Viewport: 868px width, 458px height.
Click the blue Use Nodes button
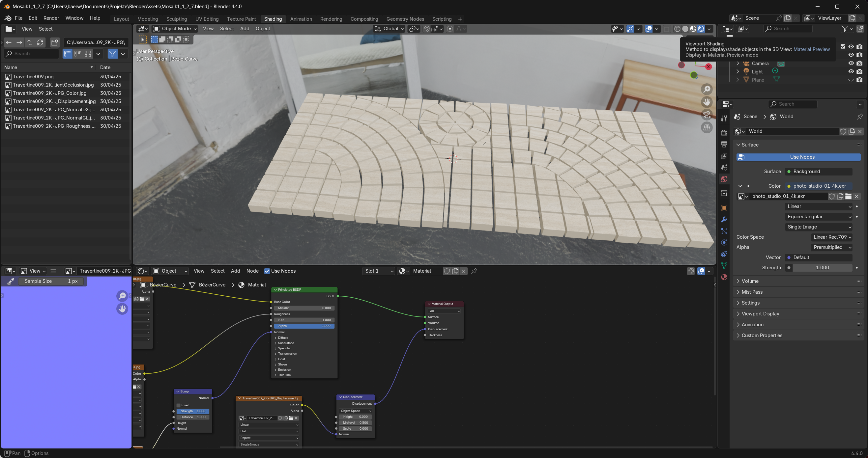click(x=798, y=157)
